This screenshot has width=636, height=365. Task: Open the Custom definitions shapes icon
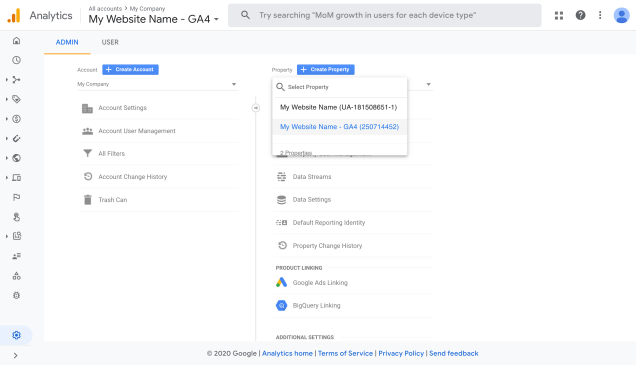coord(16,276)
